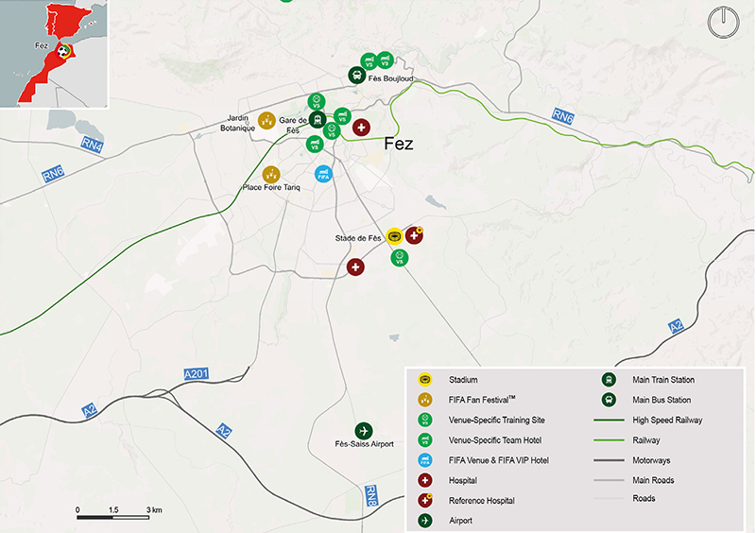Click the Stadium icon in the legend
This screenshot has width=756, height=533.
(424, 380)
